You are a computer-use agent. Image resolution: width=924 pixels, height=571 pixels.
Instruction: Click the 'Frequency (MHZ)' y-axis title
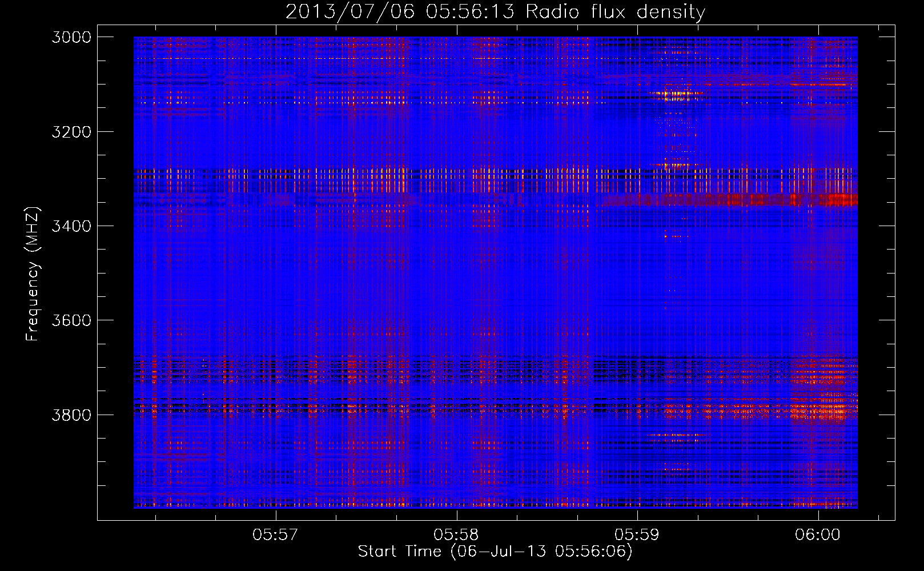point(33,274)
